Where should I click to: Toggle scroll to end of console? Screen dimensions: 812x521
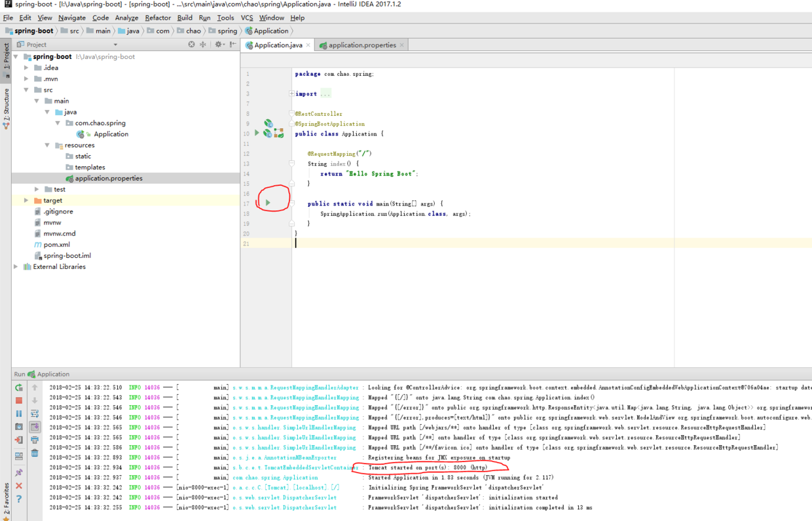tap(35, 427)
